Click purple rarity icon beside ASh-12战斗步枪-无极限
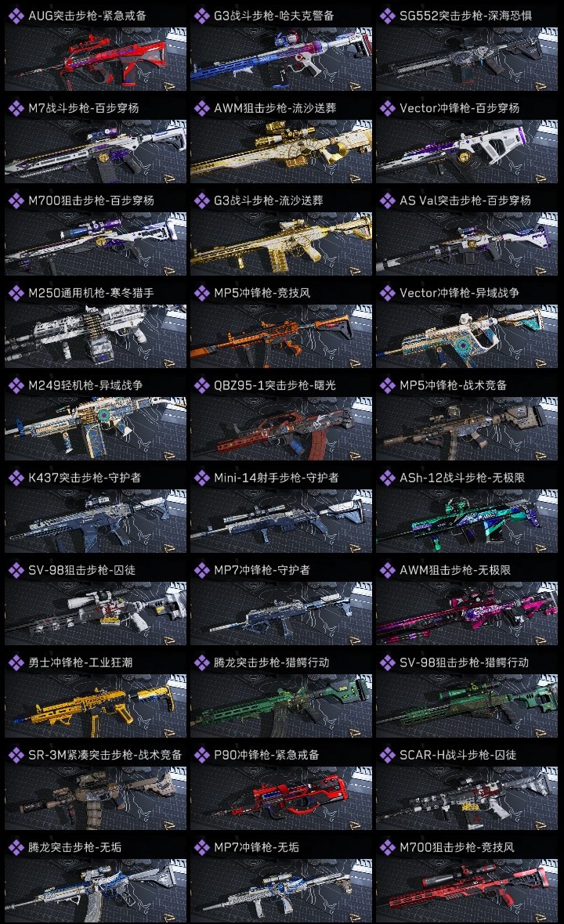This screenshot has height=924, width=564. click(x=387, y=478)
